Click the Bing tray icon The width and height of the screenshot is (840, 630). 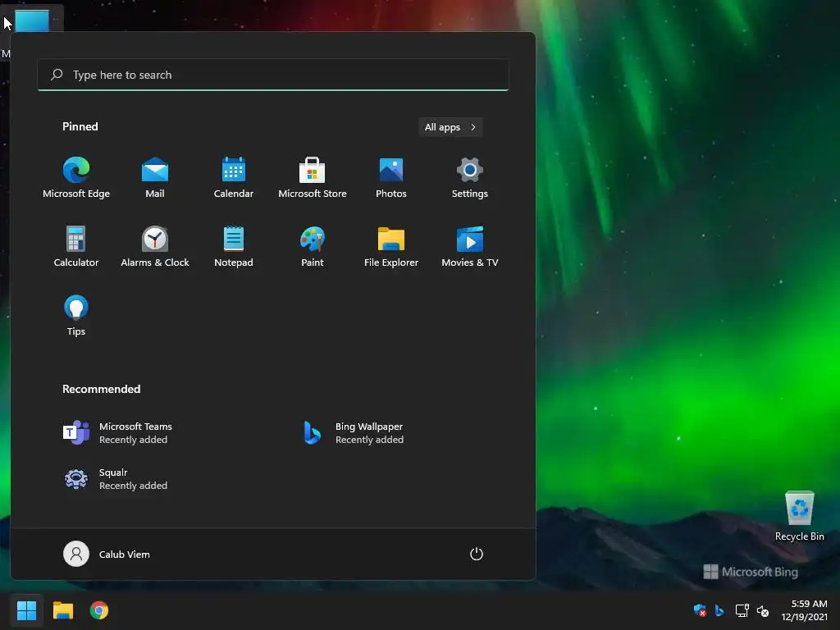pos(719,610)
